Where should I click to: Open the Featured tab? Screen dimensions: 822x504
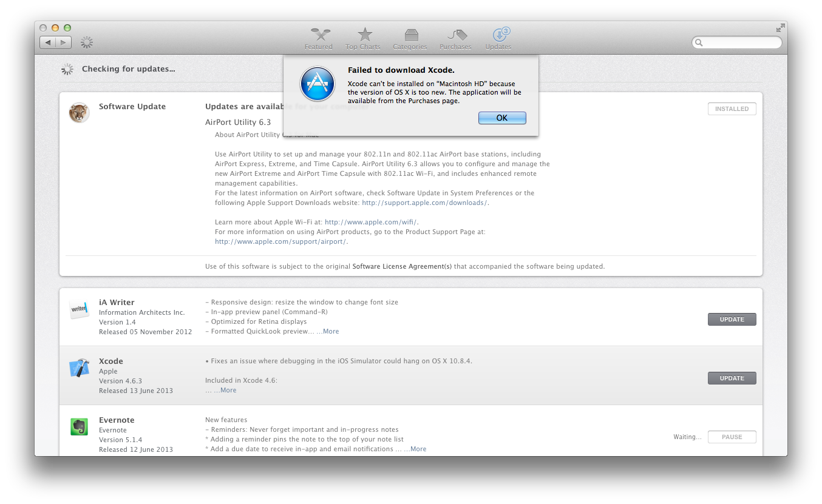pos(319,38)
